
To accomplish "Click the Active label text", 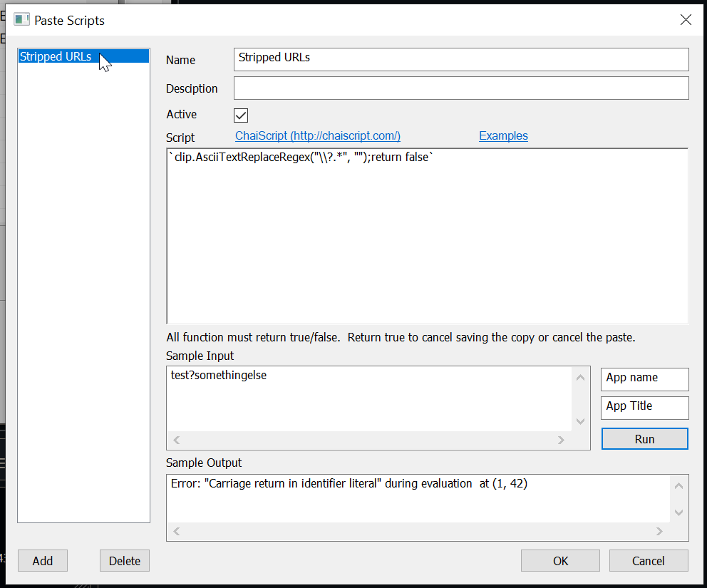I will tap(181, 114).
